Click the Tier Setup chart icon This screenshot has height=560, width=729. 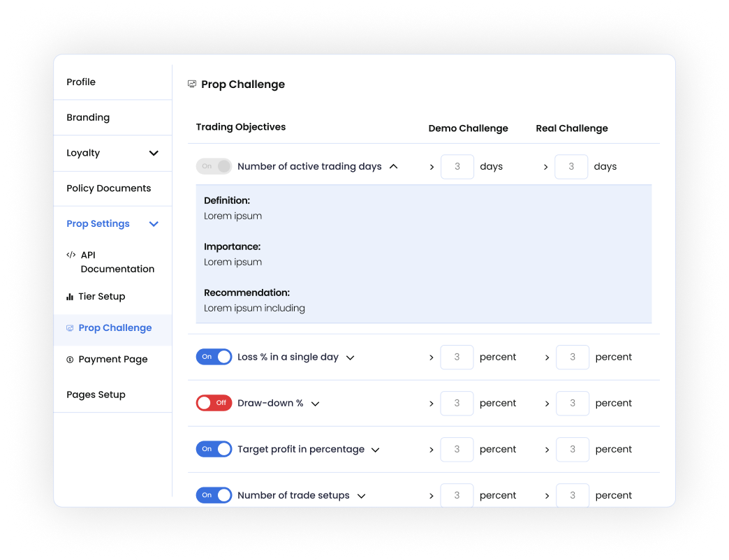pos(71,296)
